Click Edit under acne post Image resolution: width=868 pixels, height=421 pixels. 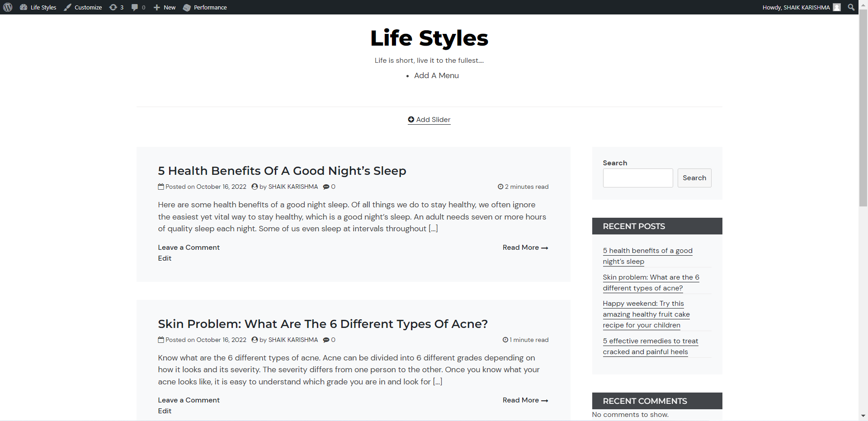(165, 411)
